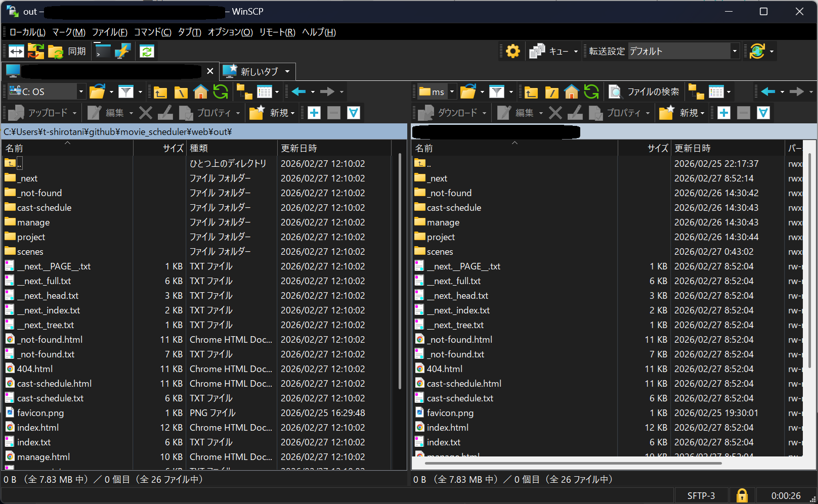Click remote panel plus select-files icon
818x504 pixels.
pyautogui.click(x=724, y=113)
